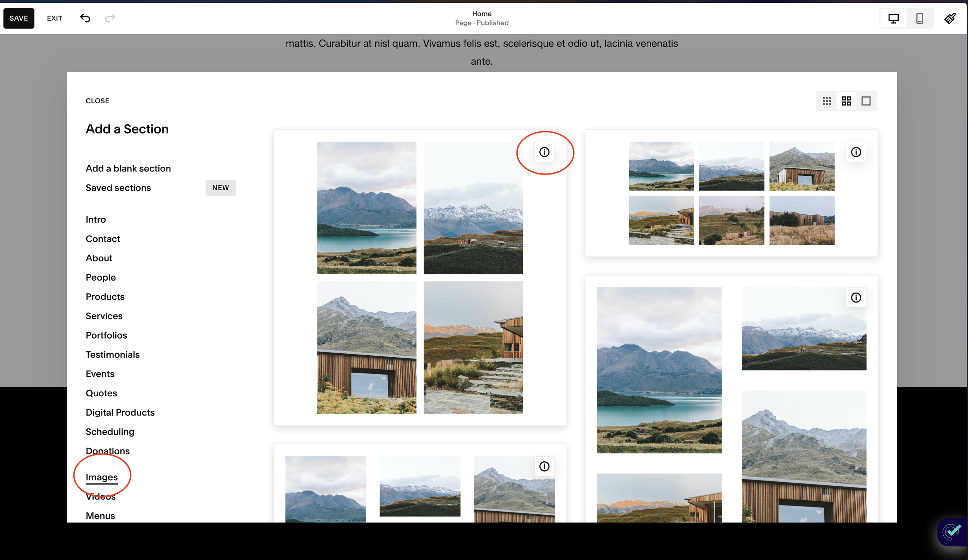
Task: Click the circled info icon on the first gallery template
Action: click(x=544, y=152)
